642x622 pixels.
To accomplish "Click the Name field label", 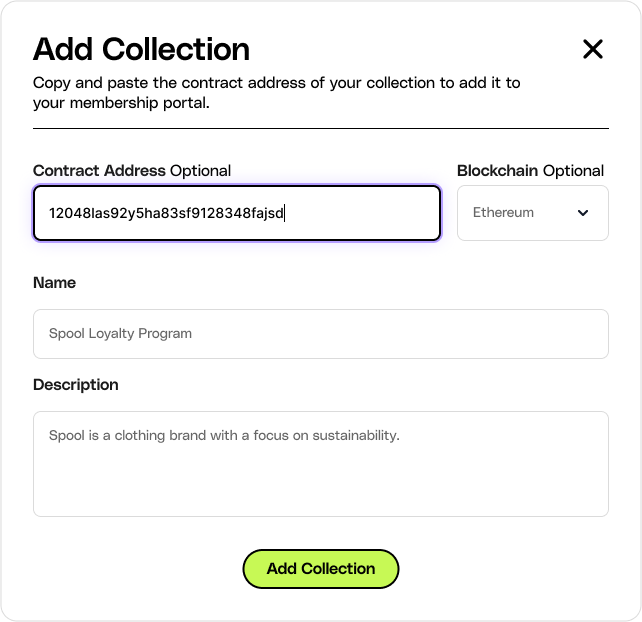I will 54,283.
